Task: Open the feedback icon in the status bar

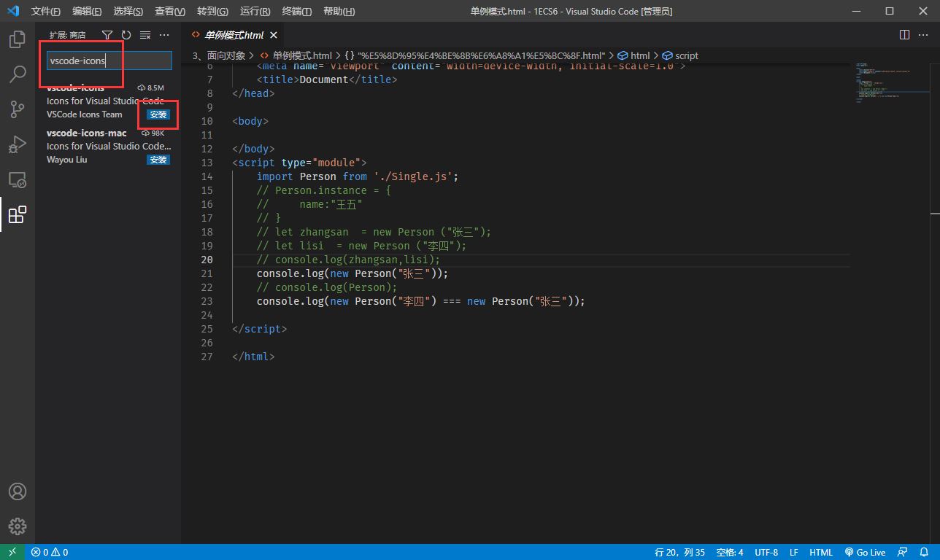Action: click(x=903, y=552)
